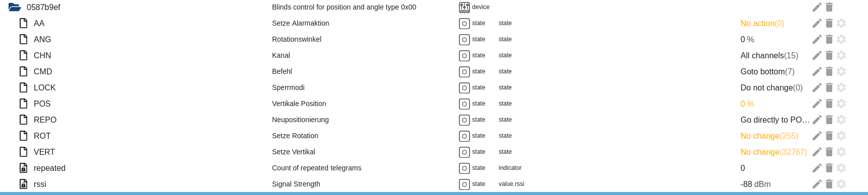Select the VERT state row
868x195 pixels.
click(433, 152)
